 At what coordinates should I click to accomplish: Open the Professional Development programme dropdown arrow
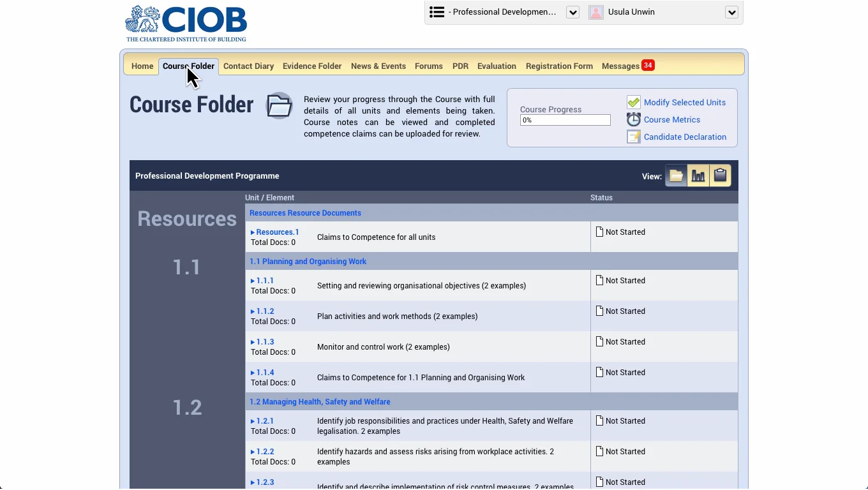pyautogui.click(x=572, y=13)
